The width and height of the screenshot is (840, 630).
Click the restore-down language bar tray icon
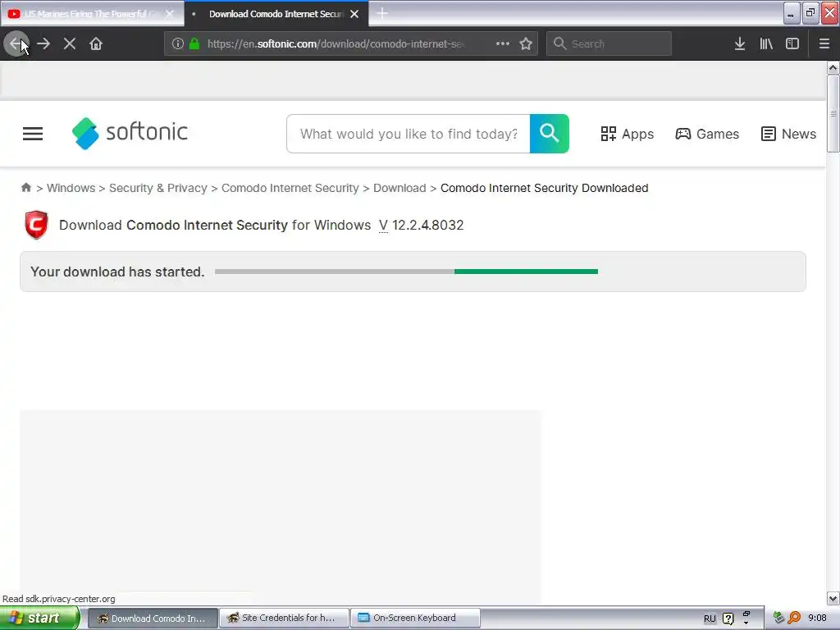tap(746, 614)
